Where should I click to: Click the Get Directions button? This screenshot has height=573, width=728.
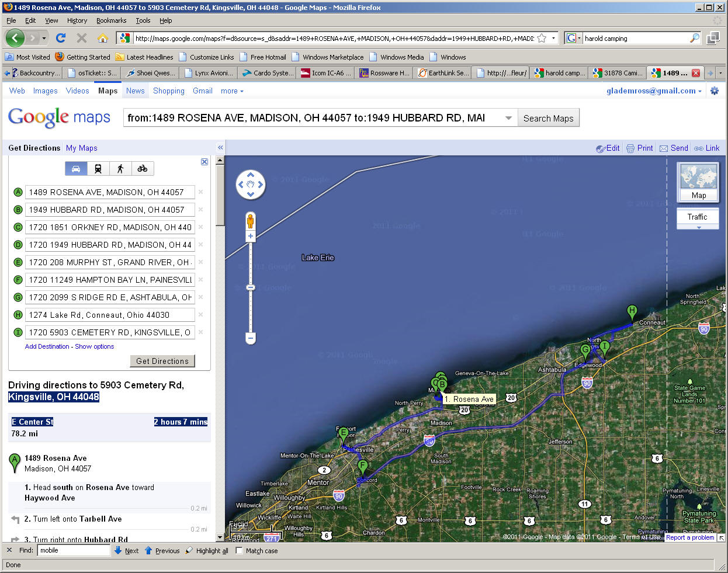162,361
